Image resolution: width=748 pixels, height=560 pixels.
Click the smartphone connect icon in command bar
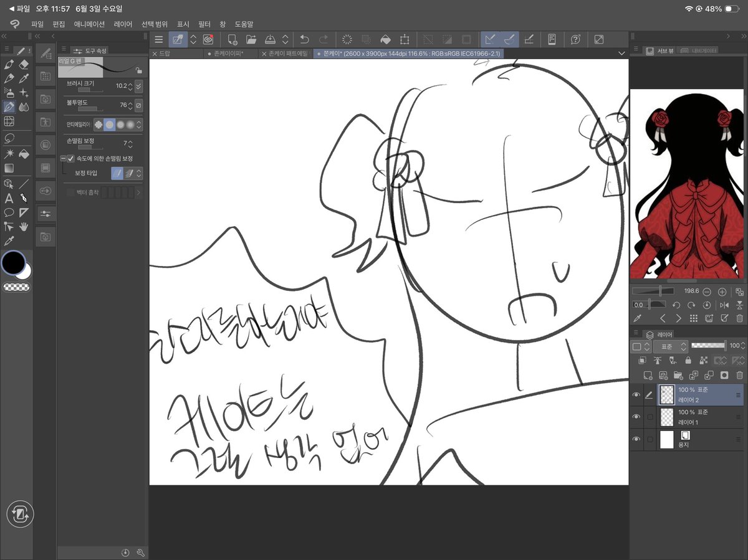[x=552, y=39]
